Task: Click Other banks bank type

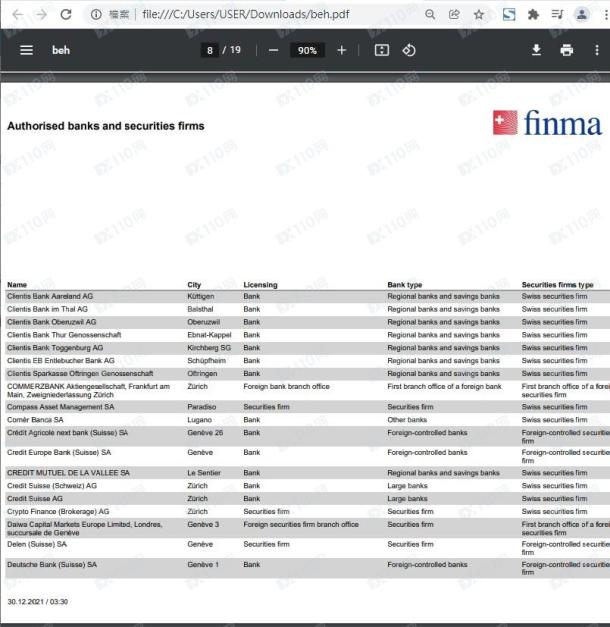Action: pyautogui.click(x=407, y=419)
